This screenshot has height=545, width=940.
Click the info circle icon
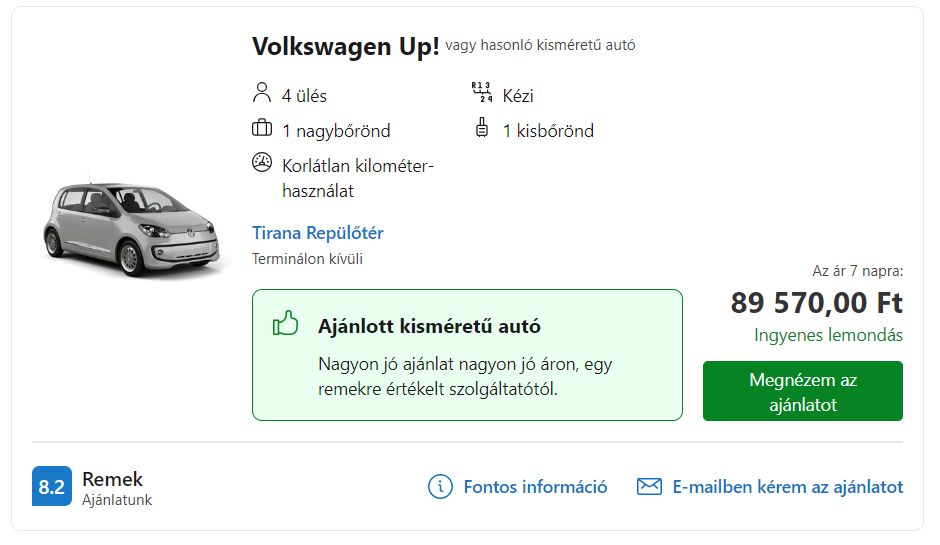440,486
